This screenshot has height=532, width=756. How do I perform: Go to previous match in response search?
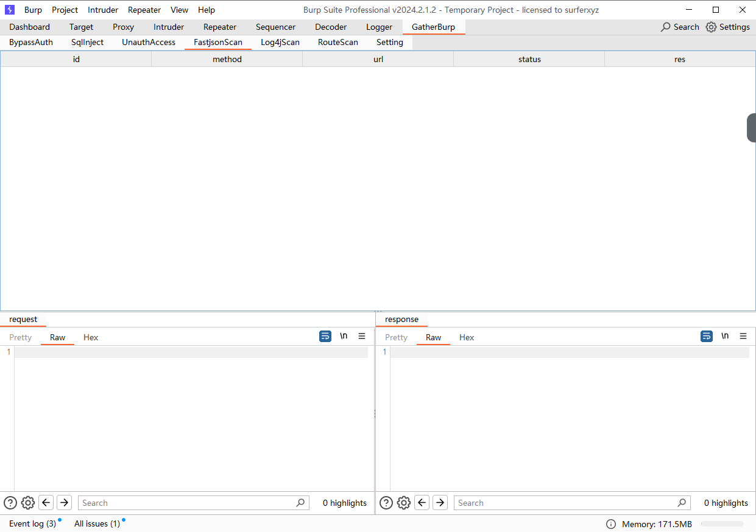click(422, 503)
